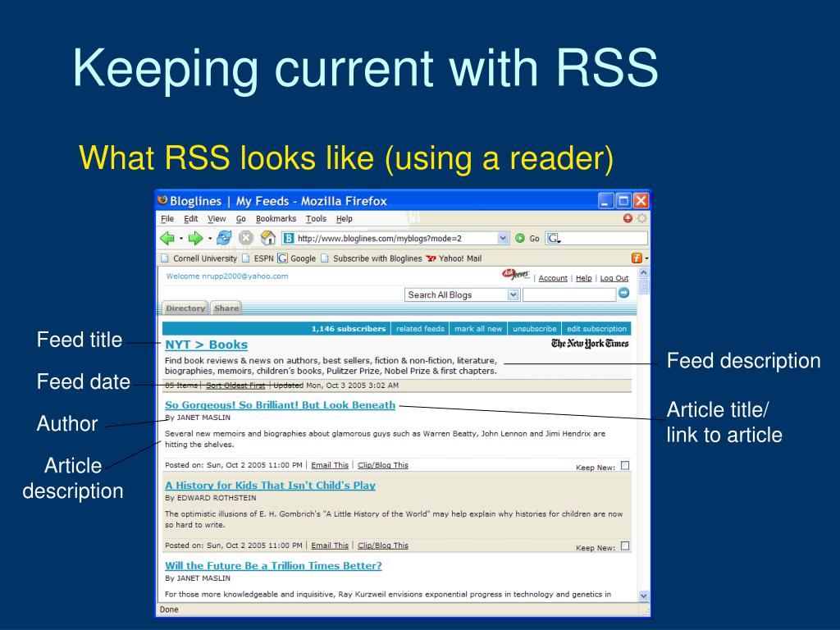
Task: Go to the Home page icon
Action: pyautogui.click(x=268, y=239)
